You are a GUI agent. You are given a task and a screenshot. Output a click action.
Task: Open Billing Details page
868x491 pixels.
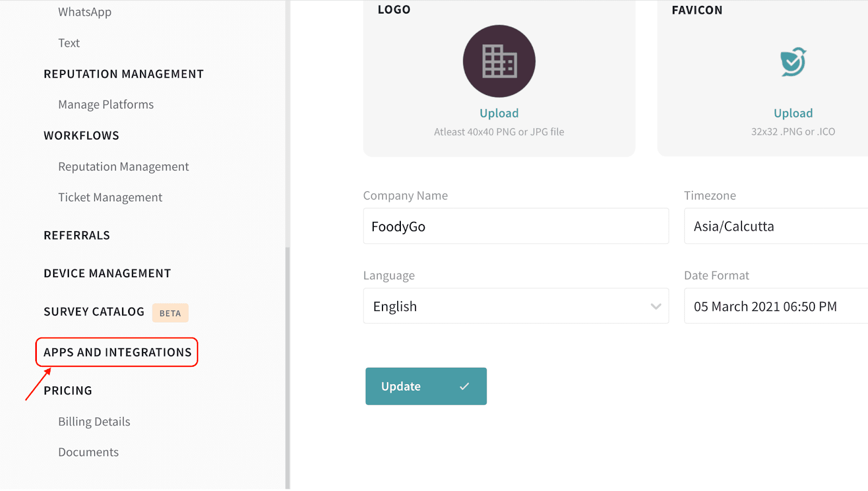[x=94, y=422]
